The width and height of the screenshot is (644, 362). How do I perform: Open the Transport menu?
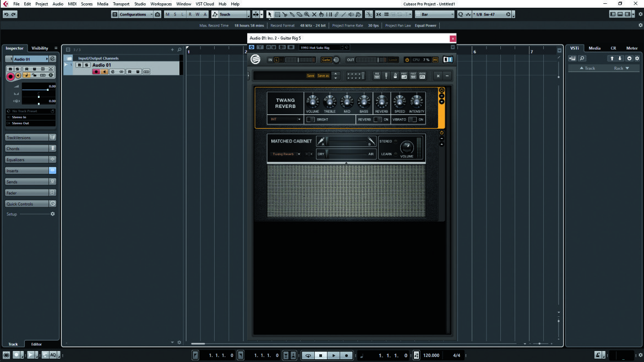(121, 4)
